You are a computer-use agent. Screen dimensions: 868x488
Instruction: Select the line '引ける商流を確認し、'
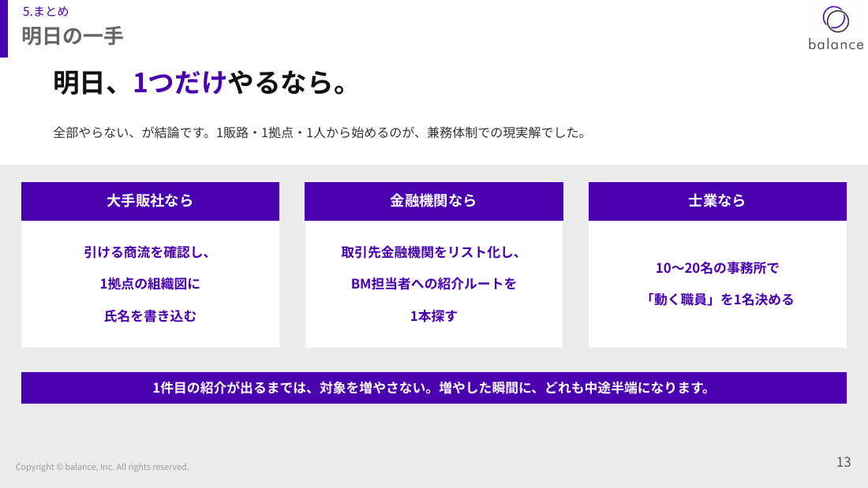coord(147,252)
